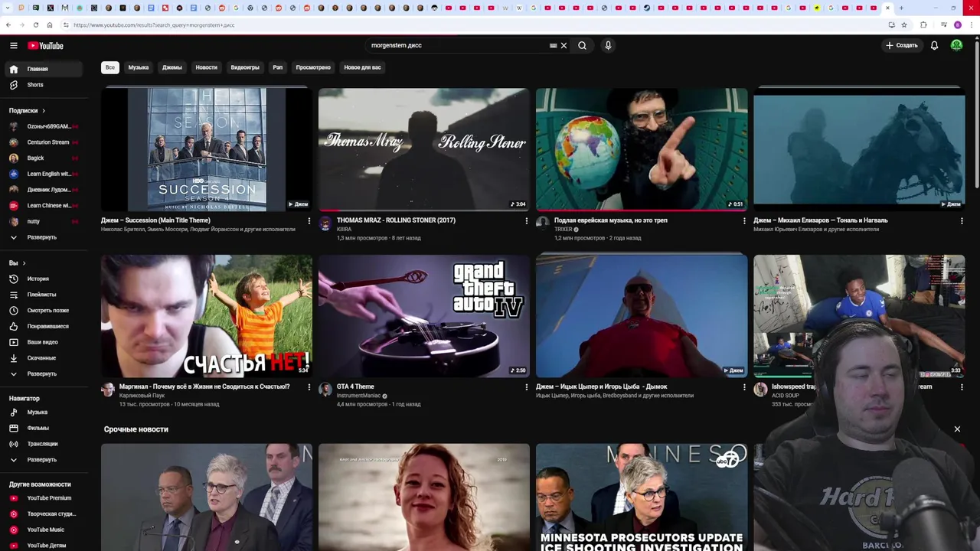Select the Рэп filter chip
Screen dimensions: 980x551
point(278,67)
